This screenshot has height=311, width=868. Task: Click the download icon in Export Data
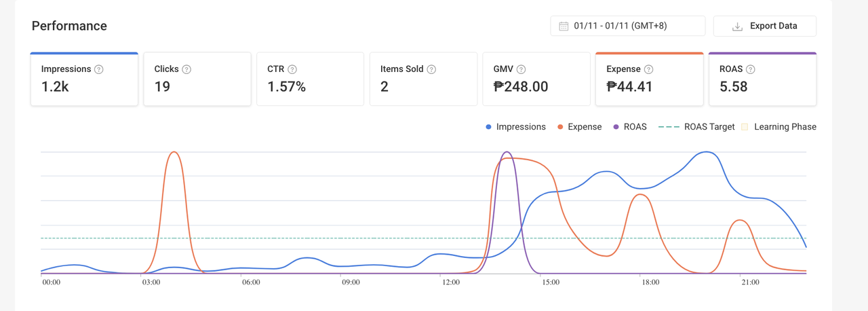737,26
